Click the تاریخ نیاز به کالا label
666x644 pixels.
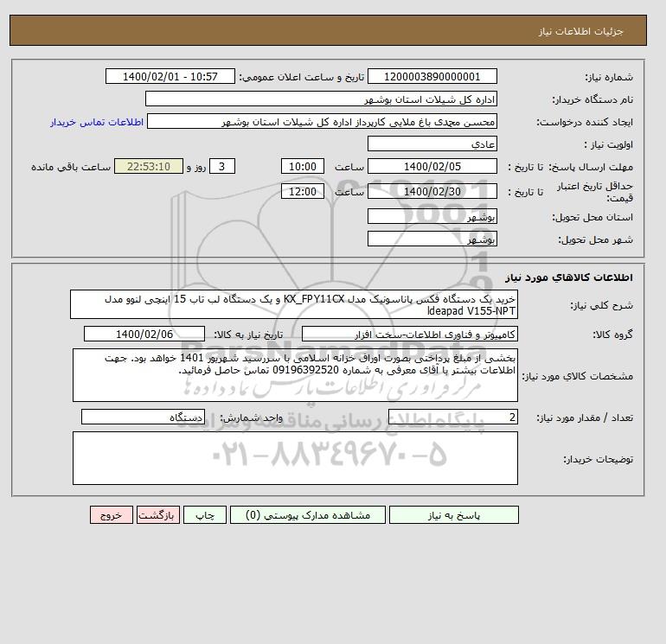248,335
